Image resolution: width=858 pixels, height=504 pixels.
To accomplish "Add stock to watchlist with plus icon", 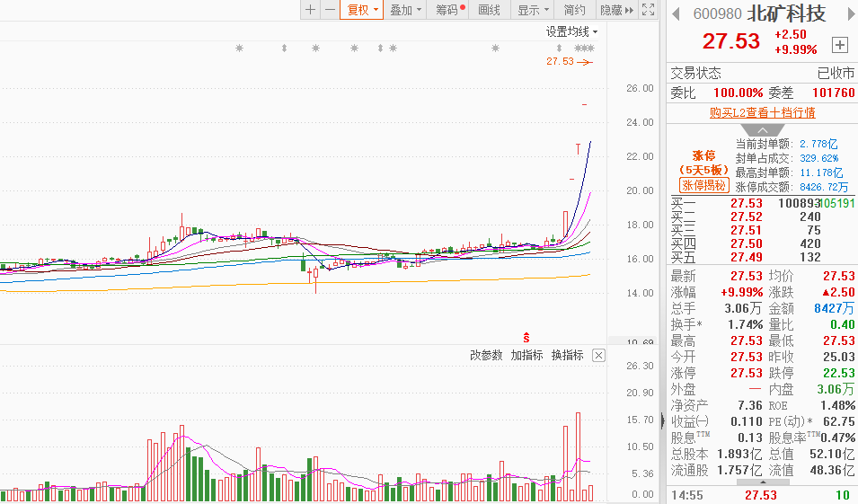I will (839, 45).
